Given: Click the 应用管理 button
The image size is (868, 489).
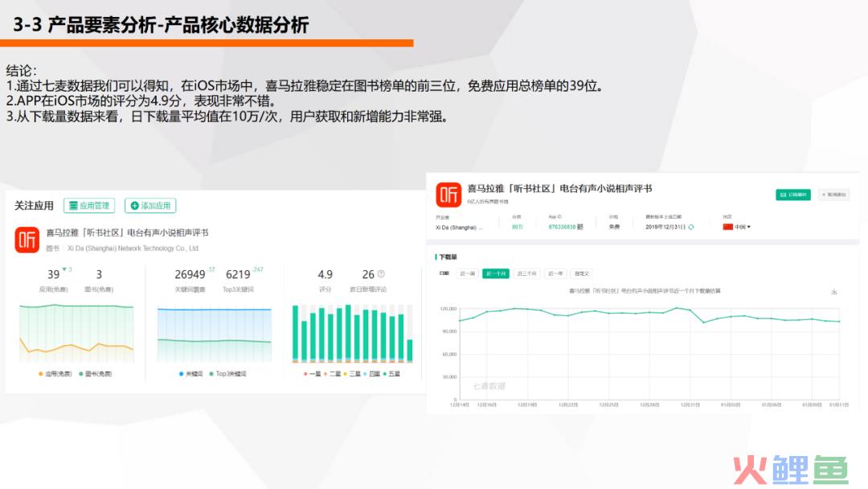Looking at the screenshot, I should click(89, 205).
